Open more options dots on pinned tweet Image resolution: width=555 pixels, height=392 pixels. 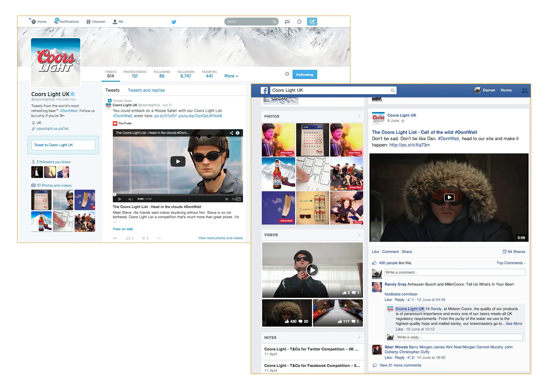point(159,238)
